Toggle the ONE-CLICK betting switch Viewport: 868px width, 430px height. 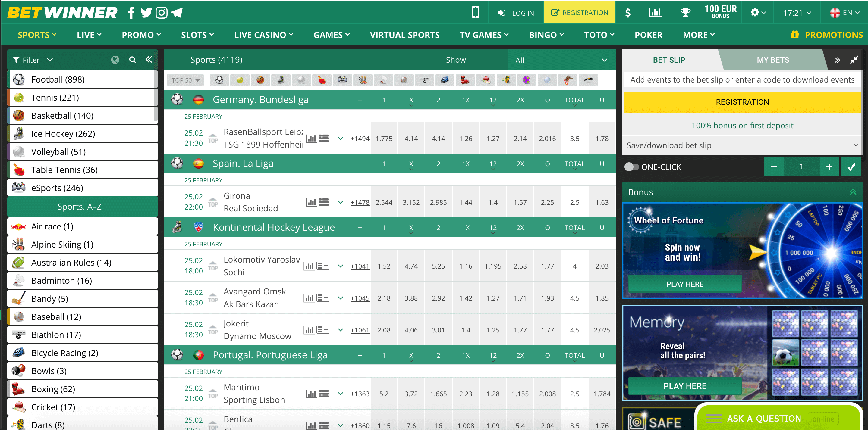click(631, 167)
